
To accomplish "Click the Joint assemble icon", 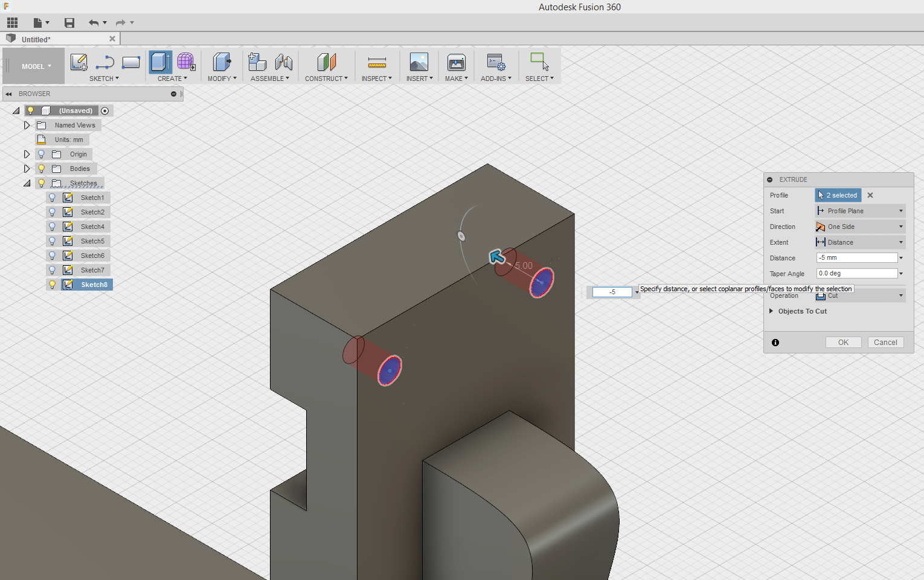I will [284, 62].
